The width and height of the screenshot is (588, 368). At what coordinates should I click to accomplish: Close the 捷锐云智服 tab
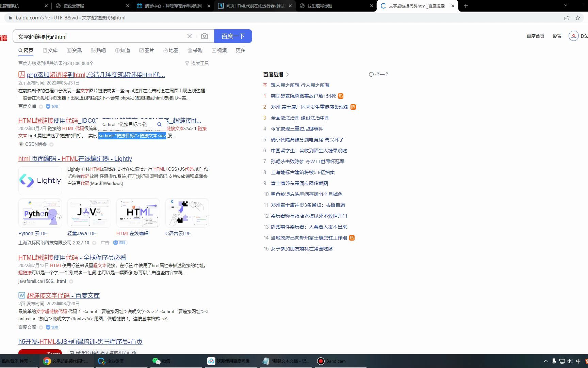(128, 6)
